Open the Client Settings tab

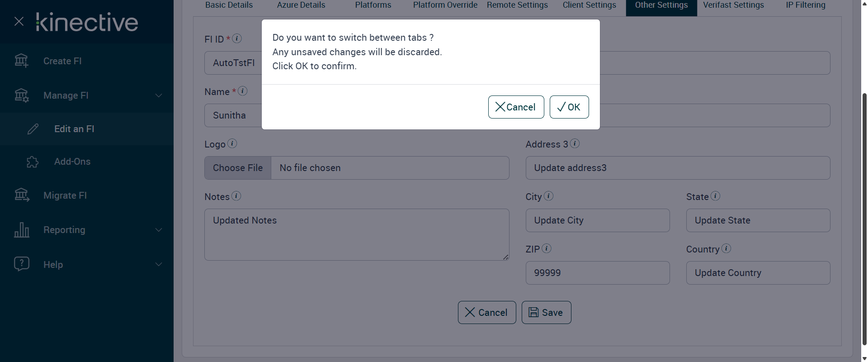pyautogui.click(x=589, y=5)
